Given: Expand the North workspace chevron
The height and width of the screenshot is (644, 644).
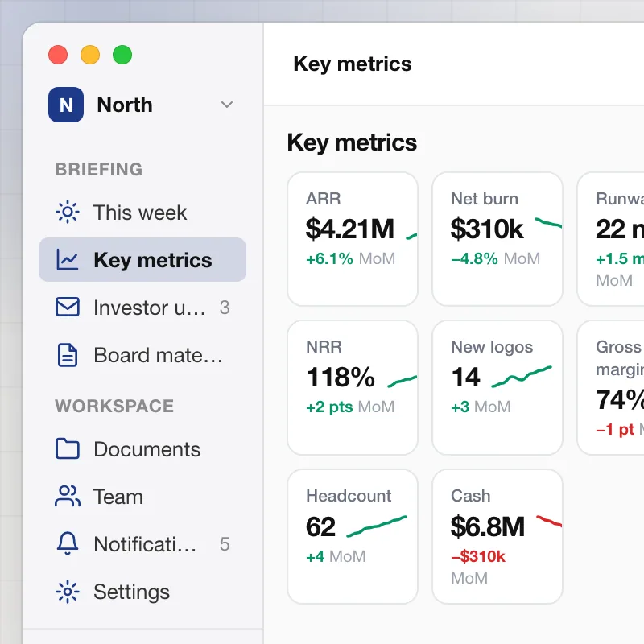Looking at the screenshot, I should (x=227, y=105).
